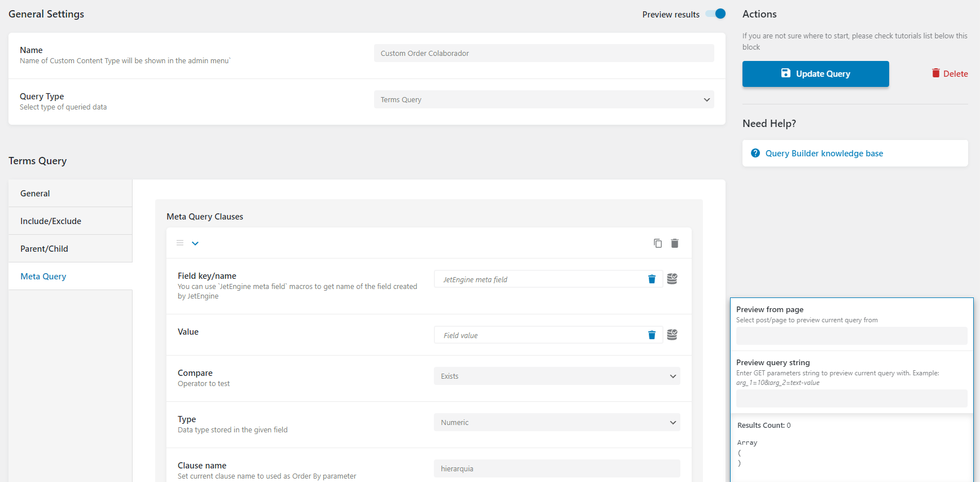The image size is (980, 482).
Task: Switch to the General tab
Action: tap(71, 194)
